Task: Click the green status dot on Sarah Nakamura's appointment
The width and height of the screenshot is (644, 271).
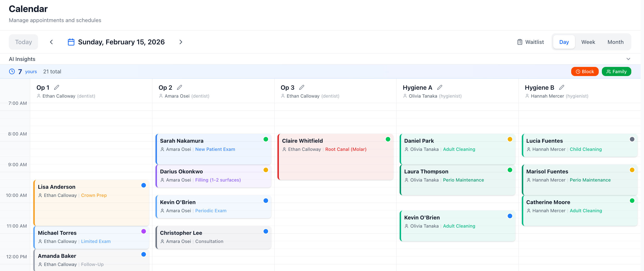Action: [x=266, y=139]
